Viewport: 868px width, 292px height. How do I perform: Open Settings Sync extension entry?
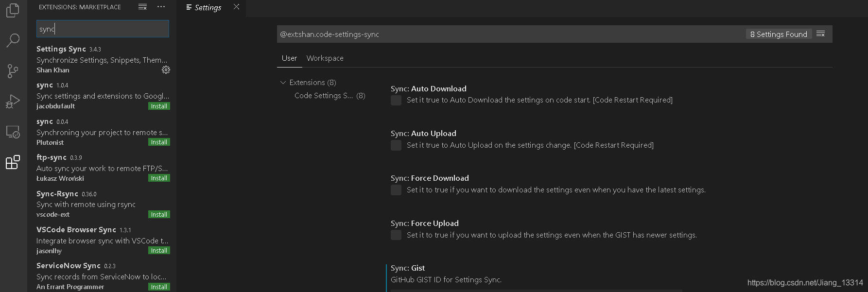(102, 59)
